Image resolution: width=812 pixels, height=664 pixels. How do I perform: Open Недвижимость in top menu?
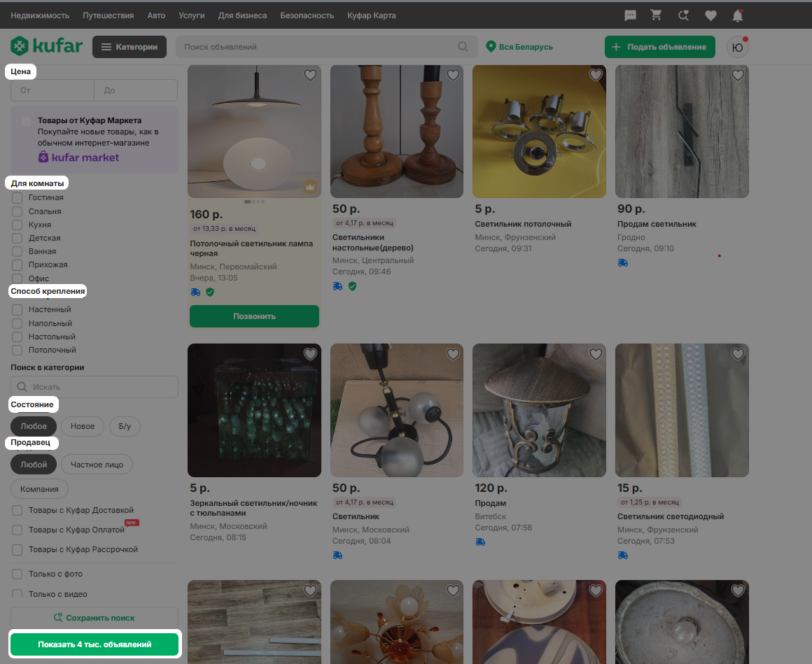click(x=40, y=15)
